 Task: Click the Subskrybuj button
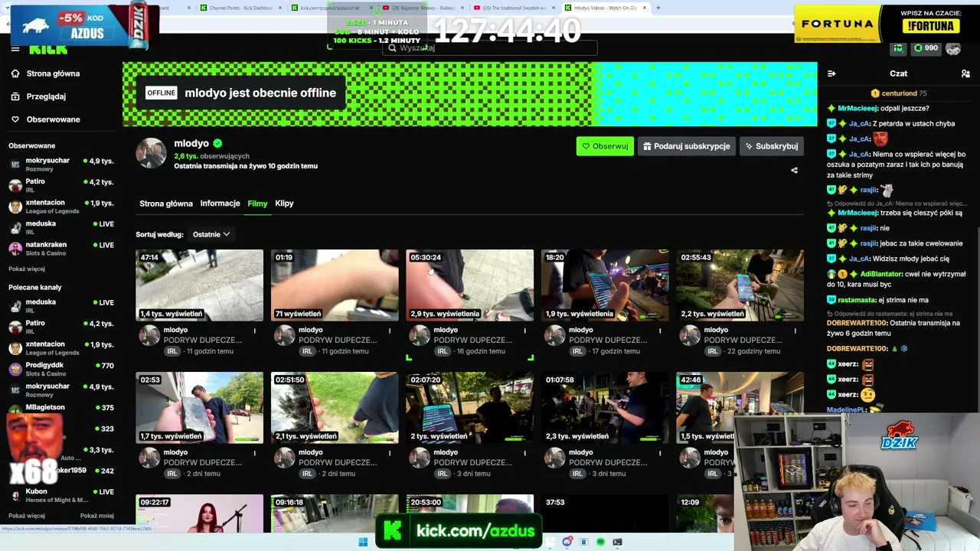point(772,146)
